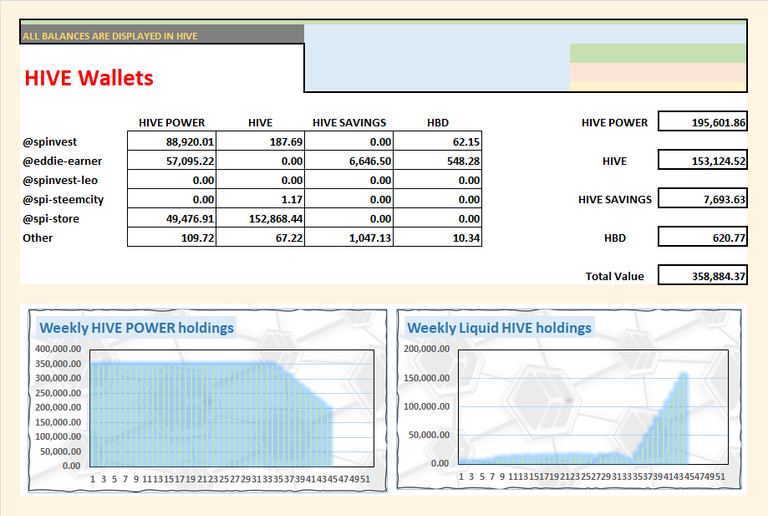Click the HIVE POWER table column header
Viewport: 768px width, 516px height.
[171, 122]
